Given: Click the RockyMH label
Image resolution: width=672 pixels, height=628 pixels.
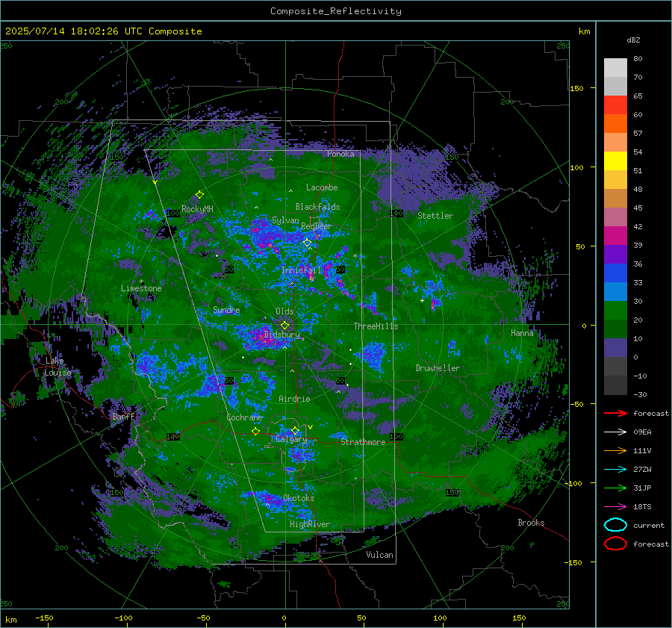Looking at the screenshot, I should 197,209.
